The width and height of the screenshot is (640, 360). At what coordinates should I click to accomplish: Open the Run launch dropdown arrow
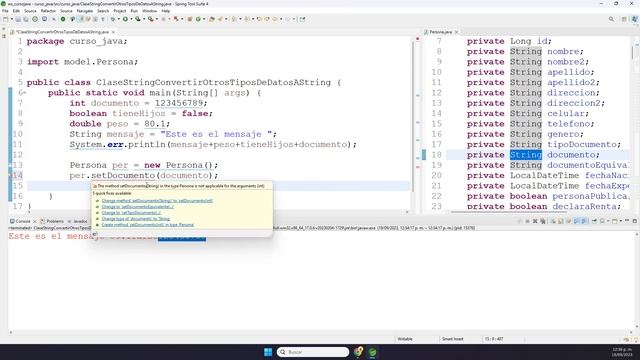[131, 19]
